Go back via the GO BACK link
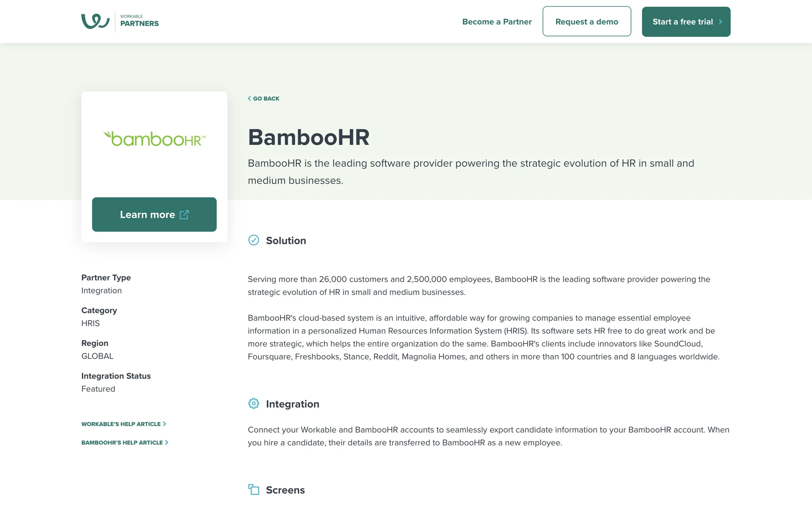 pos(266,99)
